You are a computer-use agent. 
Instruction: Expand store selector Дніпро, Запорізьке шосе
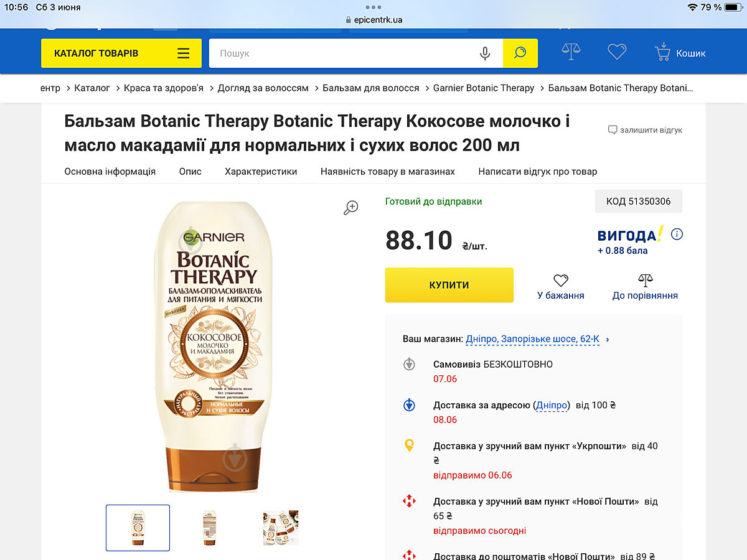[x=538, y=339]
